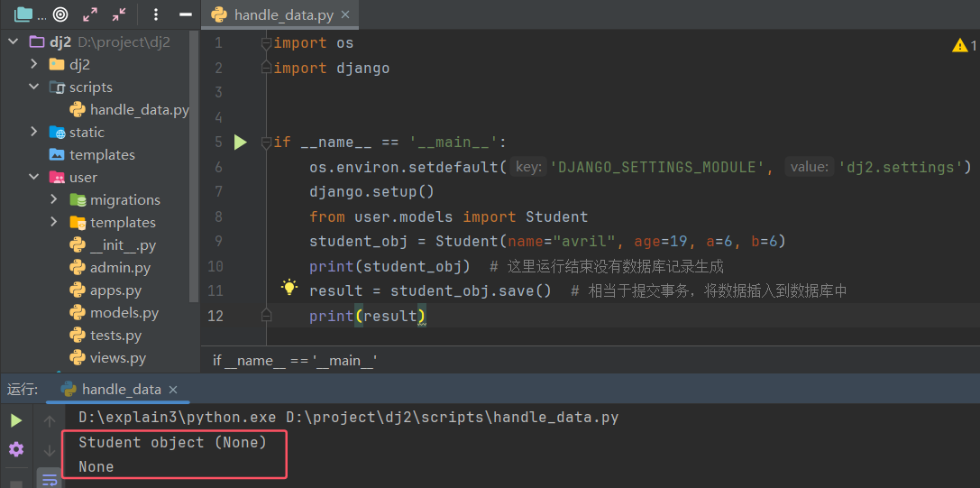
Task: Click 'DJANGO_SETTINGS_MODULE' string on line 6
Action: tap(657, 167)
